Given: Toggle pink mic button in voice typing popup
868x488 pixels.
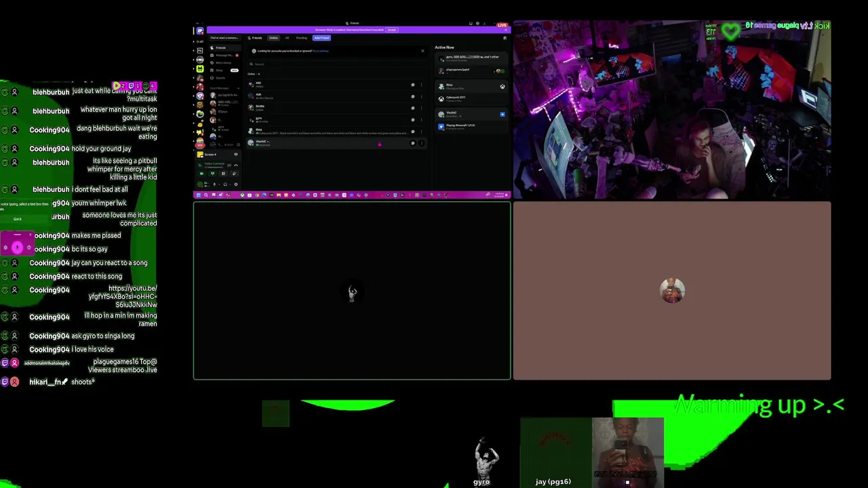Looking at the screenshot, I should [18, 247].
